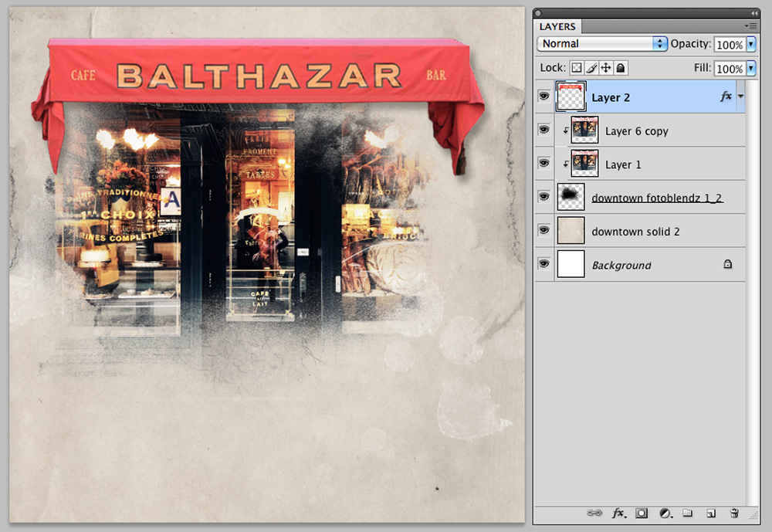The image size is (772, 532).
Task: Close the Layers panel
Action: coord(538,13)
